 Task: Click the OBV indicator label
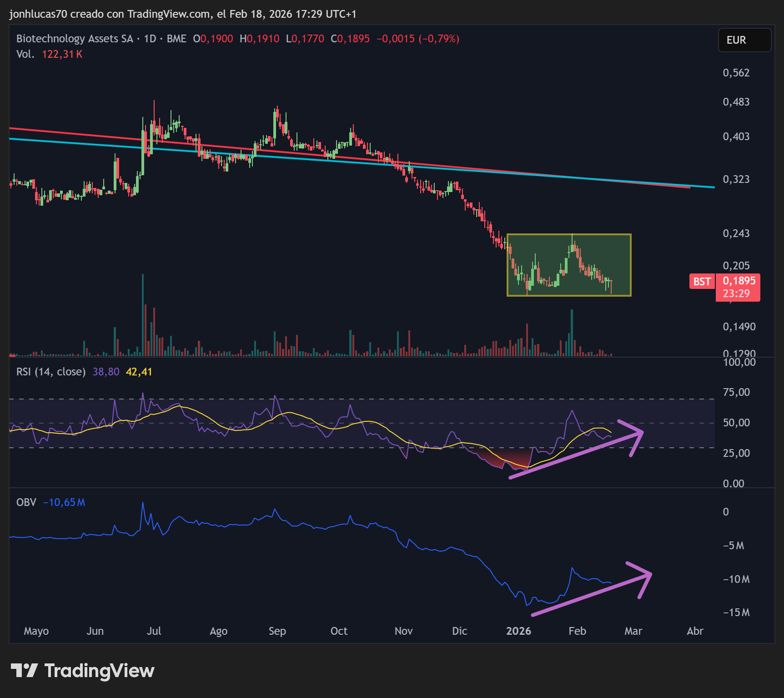point(26,502)
